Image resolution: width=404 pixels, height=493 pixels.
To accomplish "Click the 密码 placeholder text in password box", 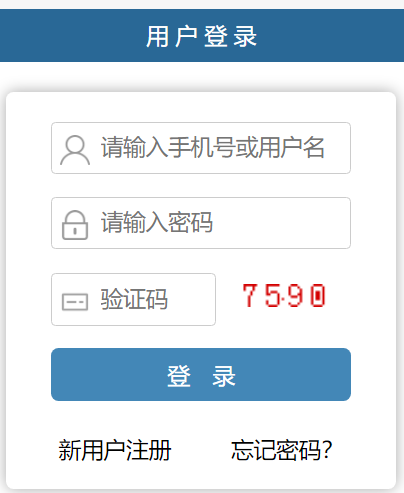I will point(190,222).
